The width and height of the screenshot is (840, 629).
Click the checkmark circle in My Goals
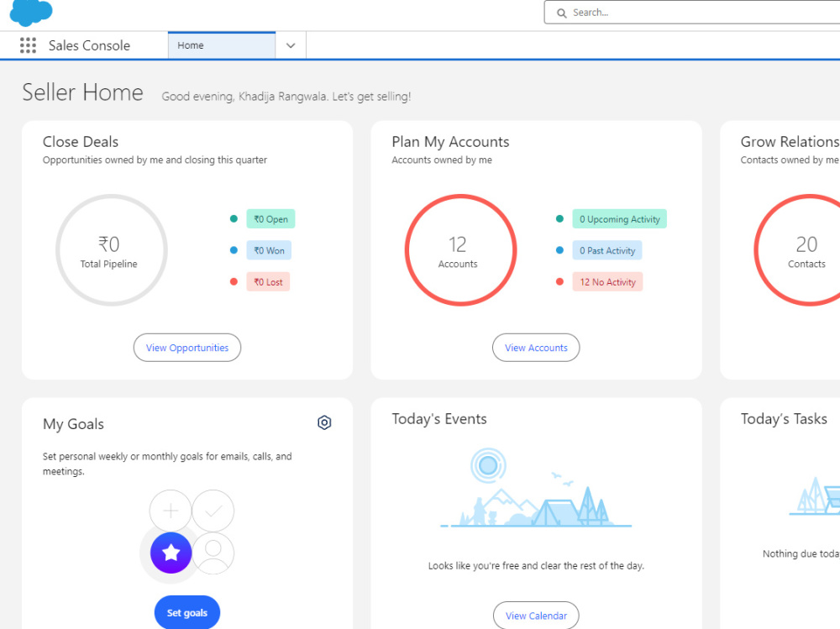point(213,511)
